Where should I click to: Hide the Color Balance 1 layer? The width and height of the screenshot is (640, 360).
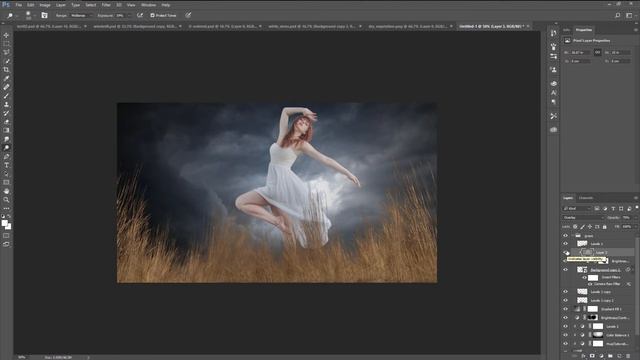565,335
